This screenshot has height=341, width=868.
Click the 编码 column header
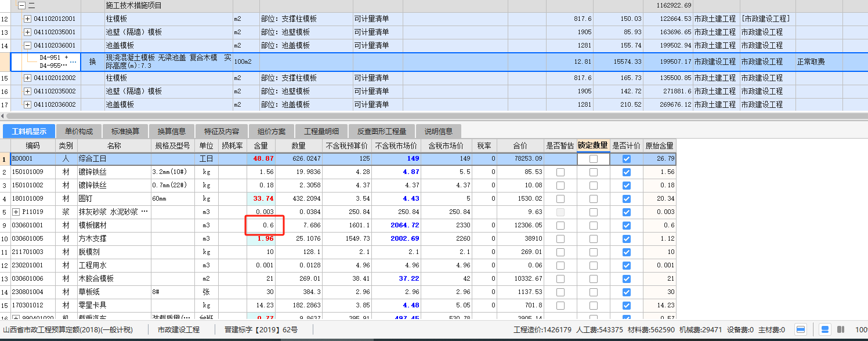click(33, 146)
